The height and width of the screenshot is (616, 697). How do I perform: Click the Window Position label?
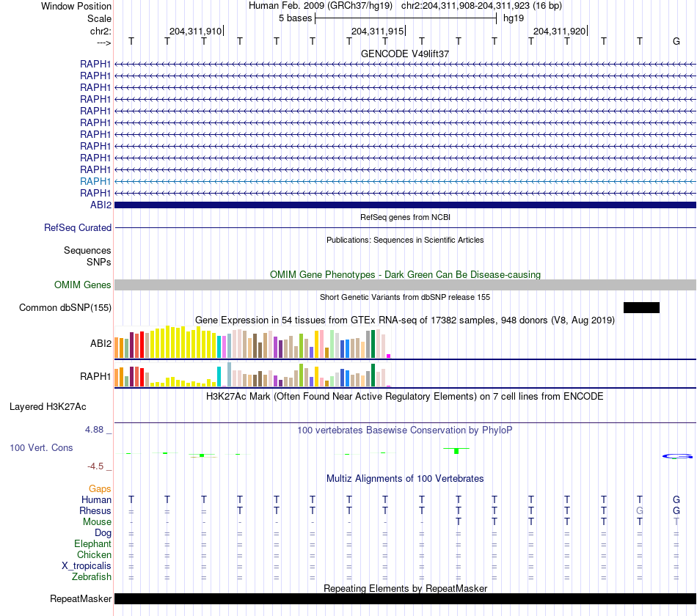[x=76, y=6]
